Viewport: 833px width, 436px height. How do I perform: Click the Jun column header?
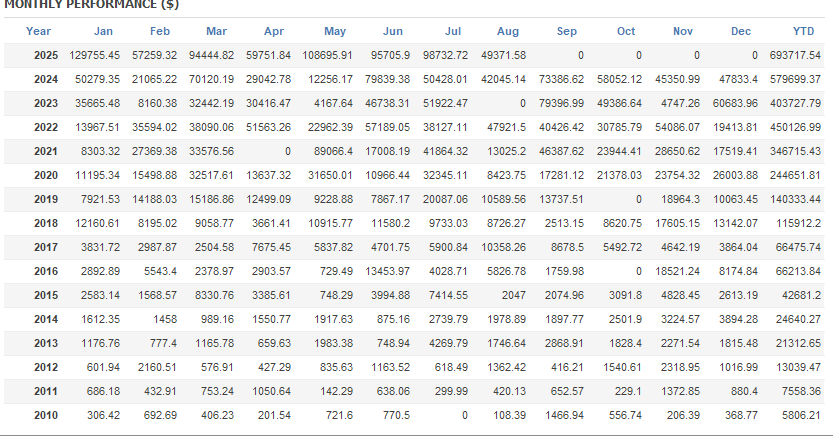tap(393, 31)
